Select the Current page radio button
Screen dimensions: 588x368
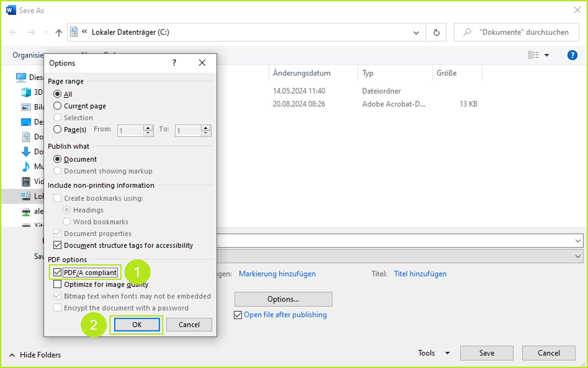[57, 106]
